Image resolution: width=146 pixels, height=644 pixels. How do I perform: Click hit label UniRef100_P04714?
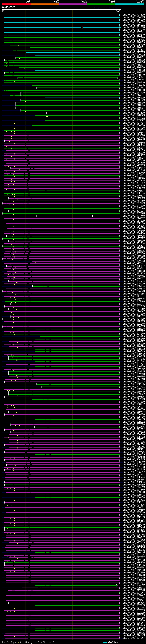coord(134,414)
